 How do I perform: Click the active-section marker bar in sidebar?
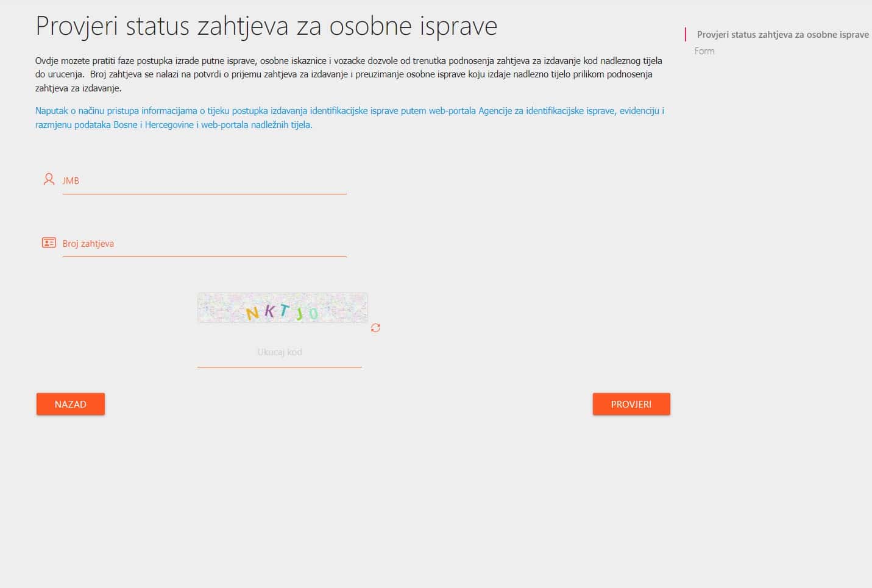coord(686,34)
